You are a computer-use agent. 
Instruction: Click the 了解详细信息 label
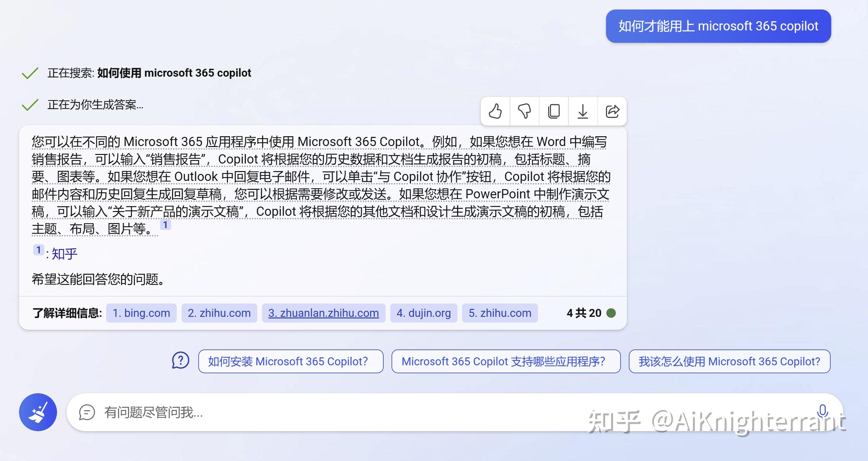(x=67, y=313)
